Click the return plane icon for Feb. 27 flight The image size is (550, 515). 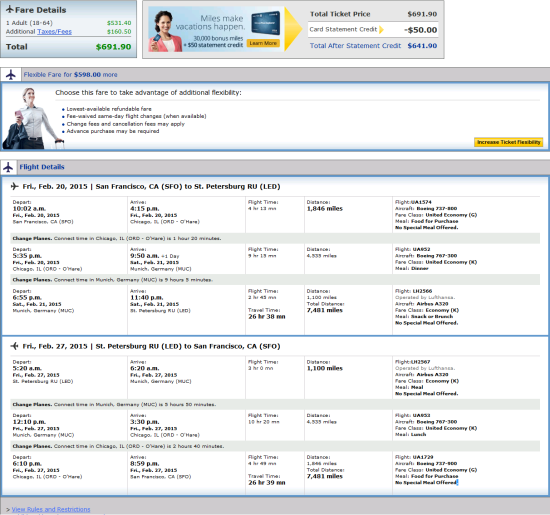coord(14,346)
